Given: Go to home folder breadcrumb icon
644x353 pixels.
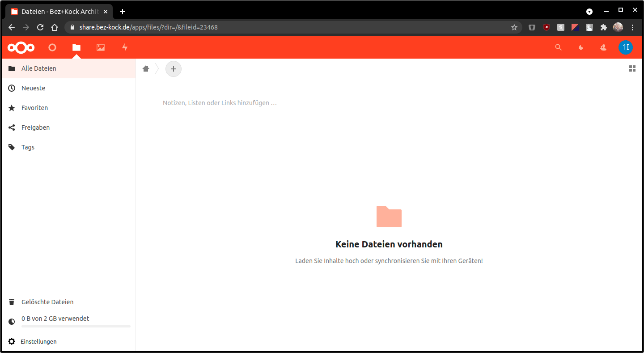Looking at the screenshot, I should (146, 69).
